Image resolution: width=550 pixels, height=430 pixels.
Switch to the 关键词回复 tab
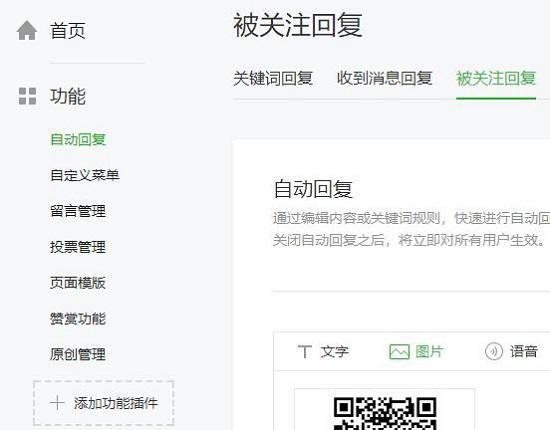[273, 78]
